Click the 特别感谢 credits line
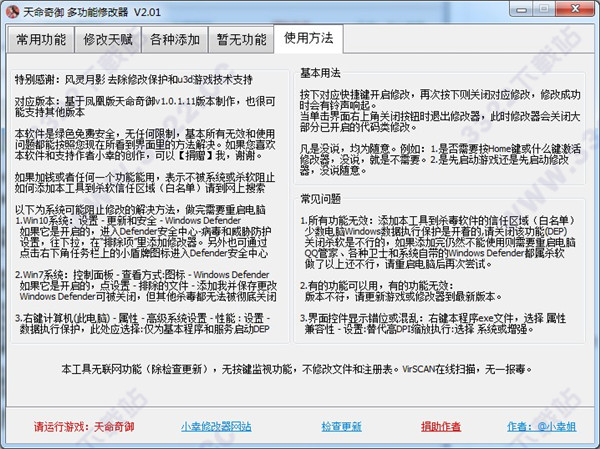600x449 pixels. pyautogui.click(x=134, y=80)
